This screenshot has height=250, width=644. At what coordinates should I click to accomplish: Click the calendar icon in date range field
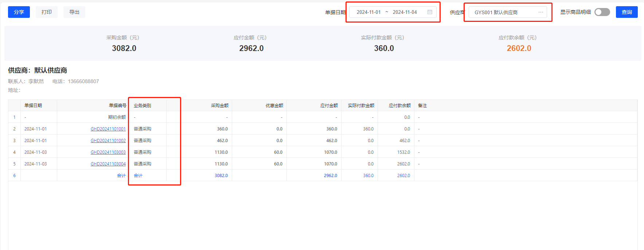point(430,12)
